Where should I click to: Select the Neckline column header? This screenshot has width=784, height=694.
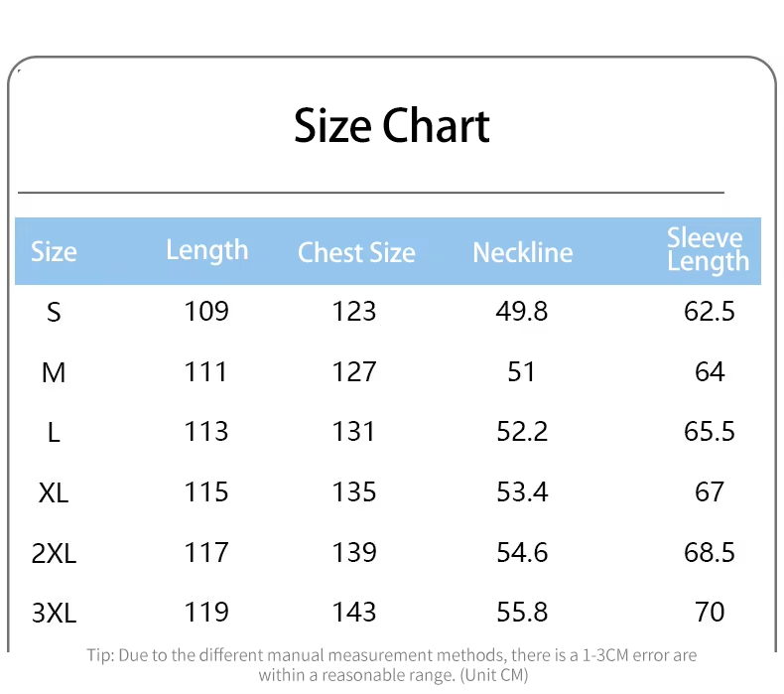tap(522, 252)
